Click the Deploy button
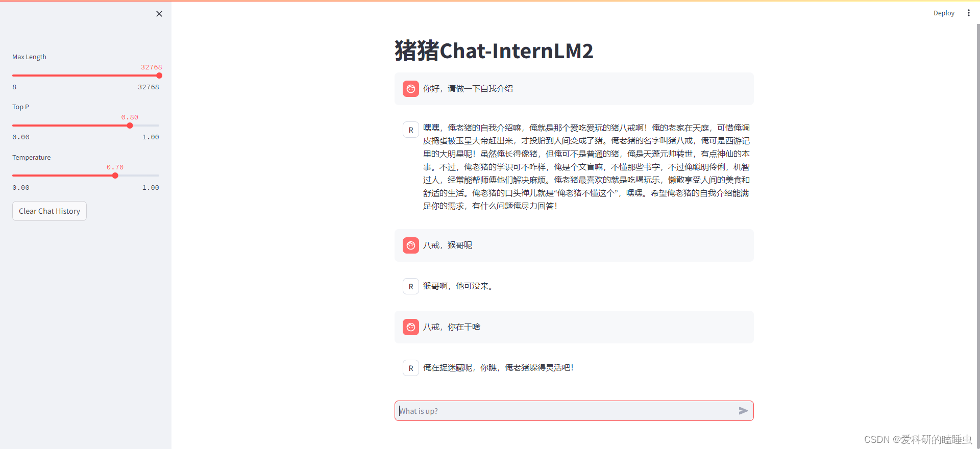This screenshot has height=449, width=980. [944, 13]
